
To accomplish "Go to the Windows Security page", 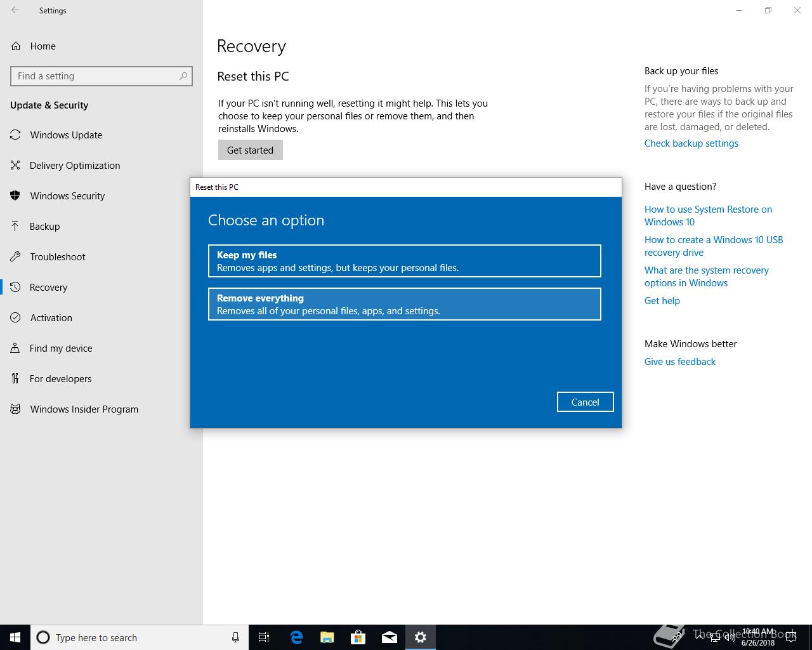I will [x=101, y=196].
